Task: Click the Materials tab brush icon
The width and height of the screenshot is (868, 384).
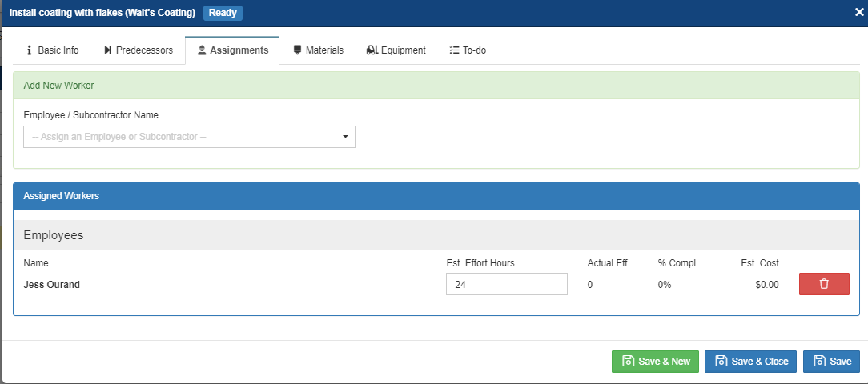Action: pyautogui.click(x=298, y=50)
